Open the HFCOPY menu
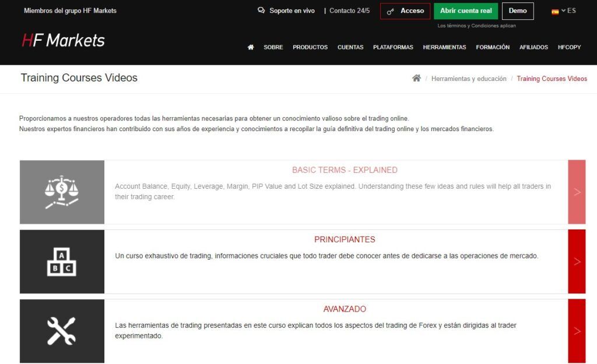The height and width of the screenshot is (364, 597). pyautogui.click(x=569, y=47)
